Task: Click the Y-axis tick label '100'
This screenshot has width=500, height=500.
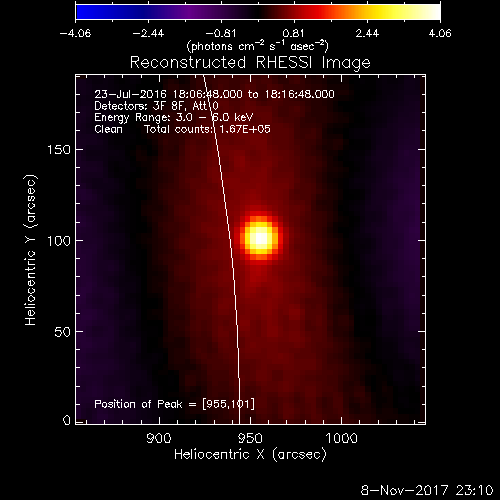Action: pyautogui.click(x=59, y=241)
